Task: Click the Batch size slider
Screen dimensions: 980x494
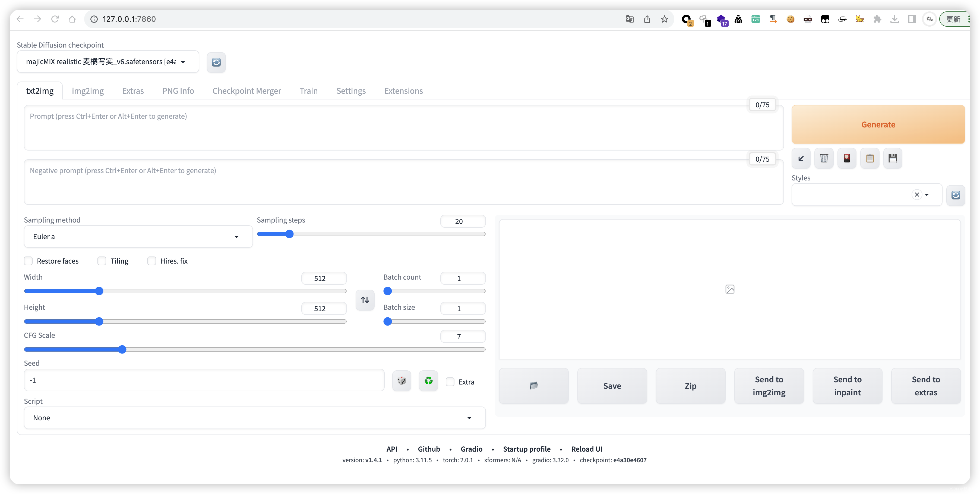Action: point(434,321)
